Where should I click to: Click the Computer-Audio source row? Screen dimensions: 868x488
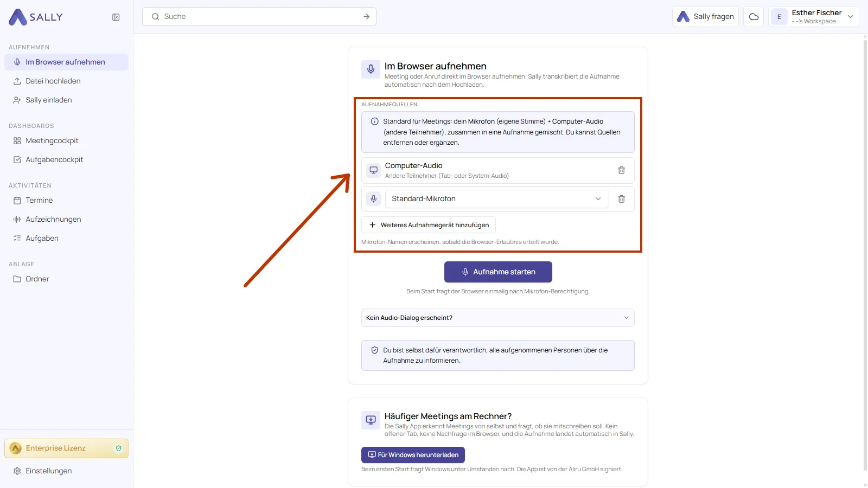[x=498, y=170]
